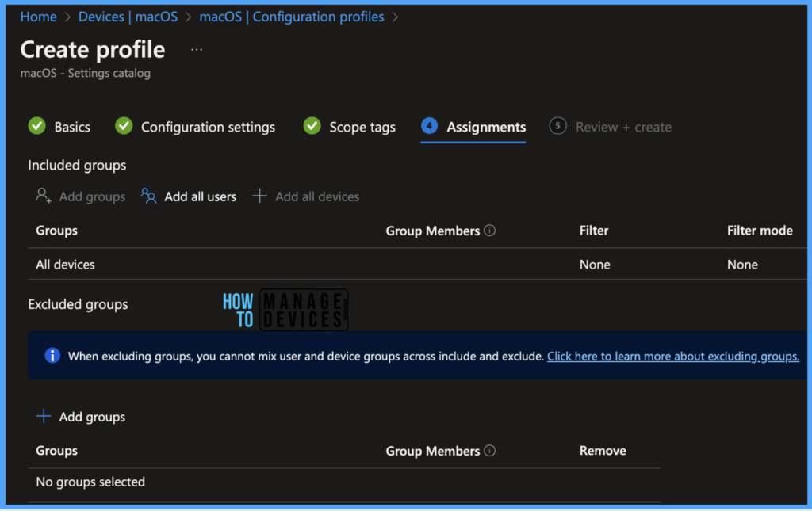Navigate to Home in the breadcrumb
This screenshot has height=511, width=812.
click(38, 17)
